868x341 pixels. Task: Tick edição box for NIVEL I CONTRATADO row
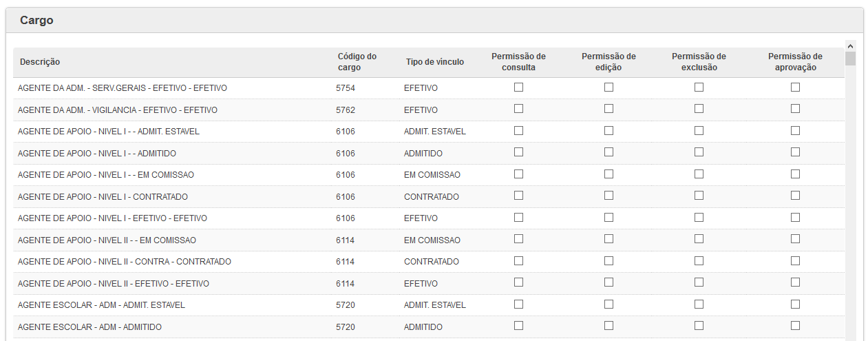click(x=608, y=195)
